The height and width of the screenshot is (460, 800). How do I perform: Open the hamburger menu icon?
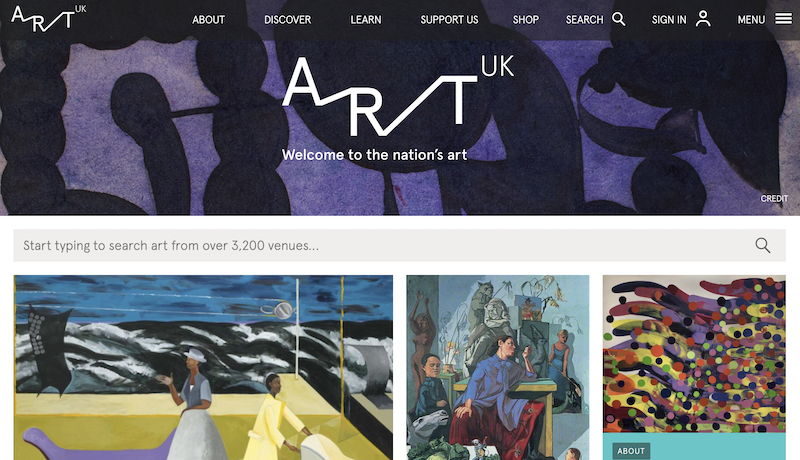(x=783, y=19)
